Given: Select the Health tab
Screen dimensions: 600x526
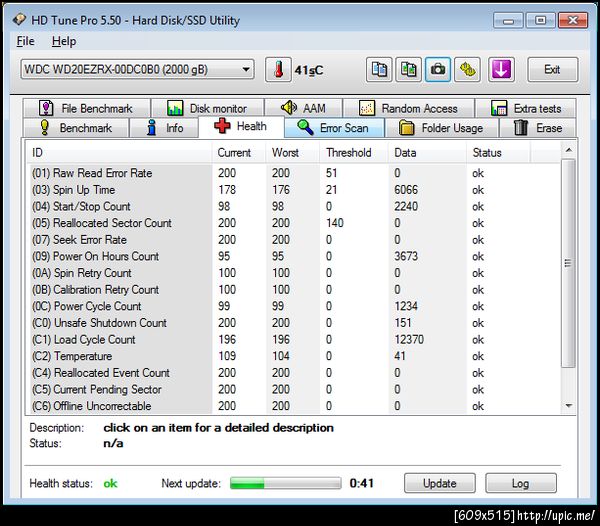Looking at the screenshot, I should coord(241,126).
